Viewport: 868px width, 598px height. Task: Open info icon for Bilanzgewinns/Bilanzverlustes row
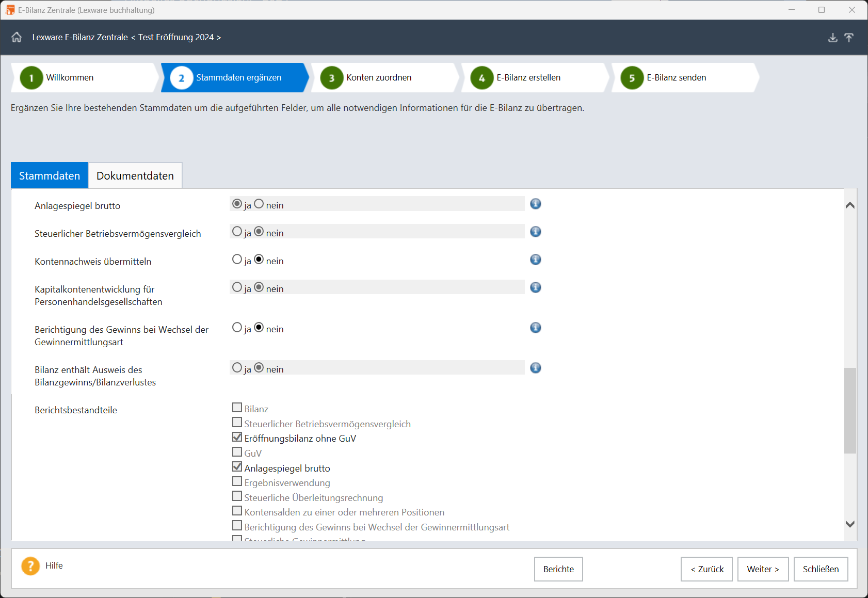536,368
